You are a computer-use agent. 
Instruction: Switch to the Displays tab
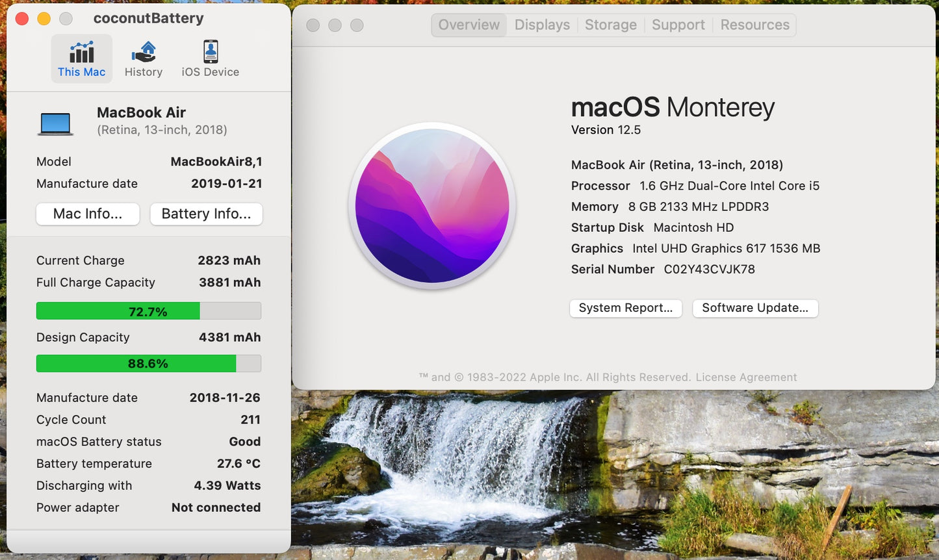point(542,25)
